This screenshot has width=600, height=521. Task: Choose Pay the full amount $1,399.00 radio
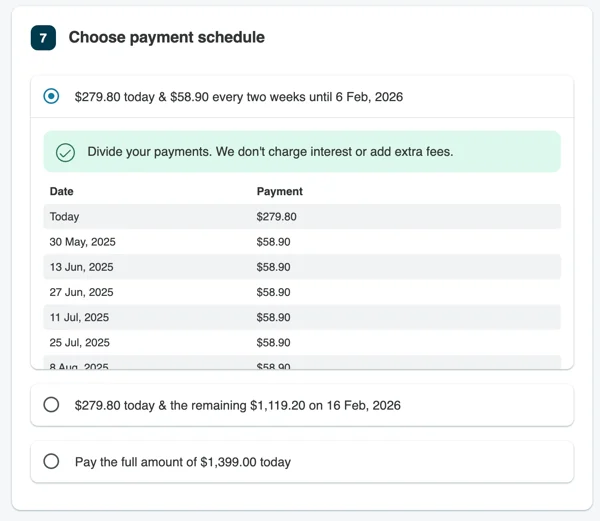pyautogui.click(x=51, y=461)
